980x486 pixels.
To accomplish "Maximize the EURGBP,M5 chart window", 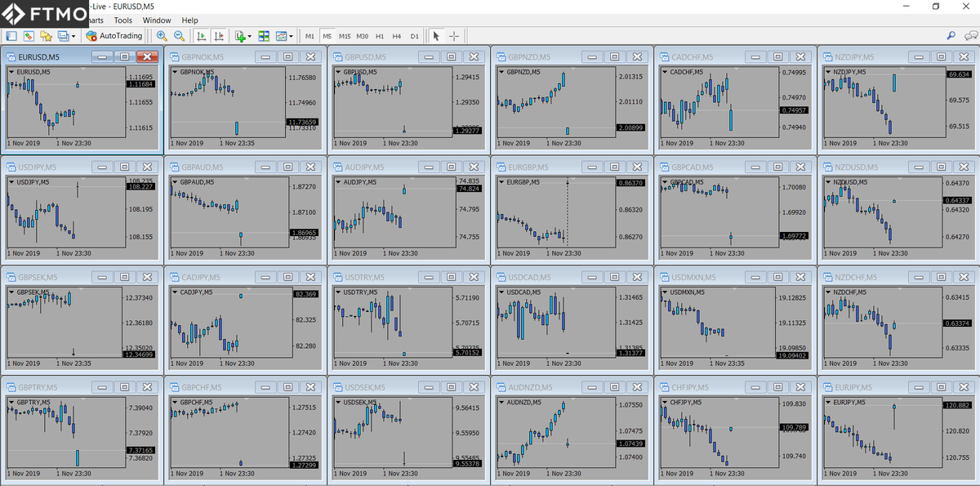I will (x=615, y=167).
